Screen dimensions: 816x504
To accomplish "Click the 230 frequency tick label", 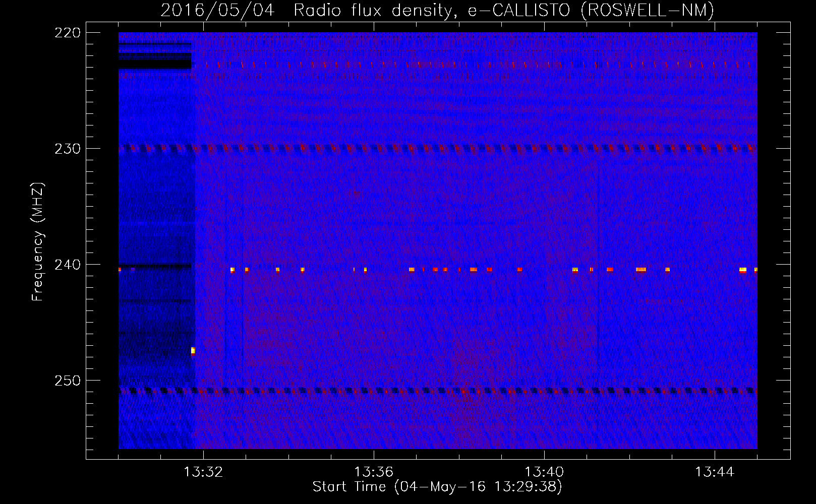I will (x=67, y=149).
